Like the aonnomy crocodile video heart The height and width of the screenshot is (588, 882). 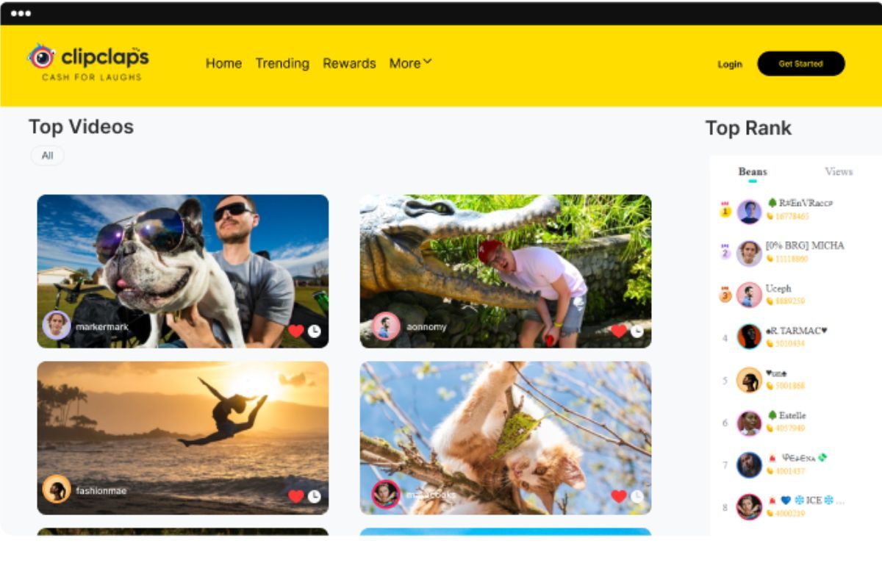[x=619, y=331]
